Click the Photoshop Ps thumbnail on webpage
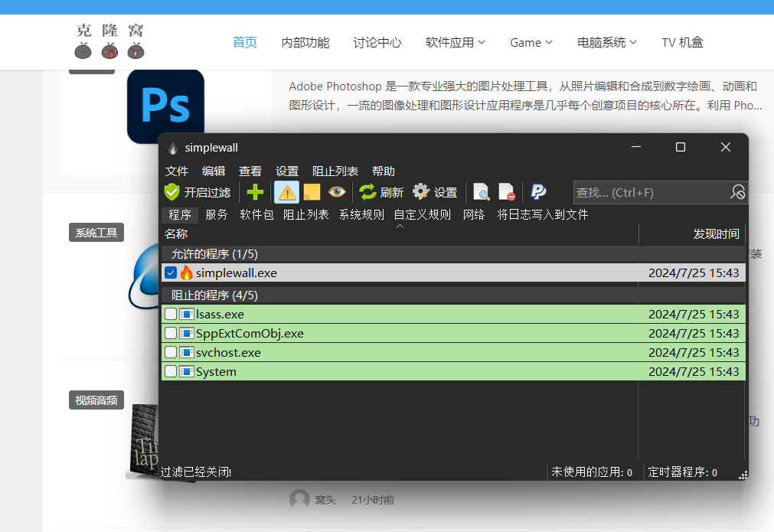The height and width of the screenshot is (532, 774). coord(165,106)
